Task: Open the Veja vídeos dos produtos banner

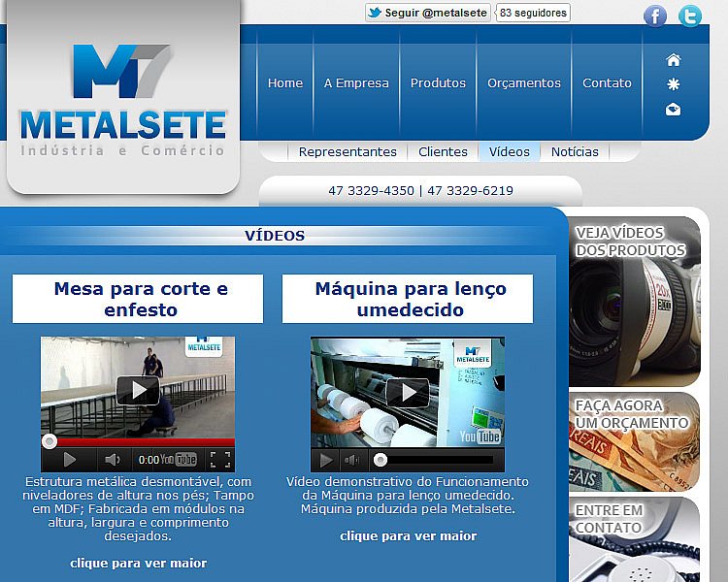Action: click(x=634, y=302)
